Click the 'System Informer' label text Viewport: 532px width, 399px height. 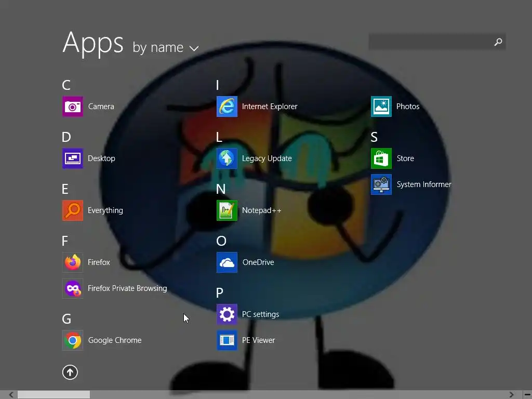[424, 184]
